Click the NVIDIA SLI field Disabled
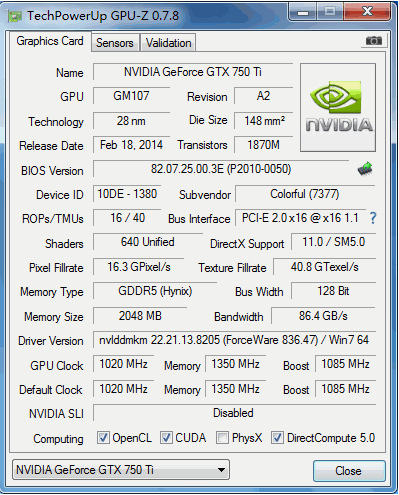The width and height of the screenshot is (399, 495). tap(234, 413)
